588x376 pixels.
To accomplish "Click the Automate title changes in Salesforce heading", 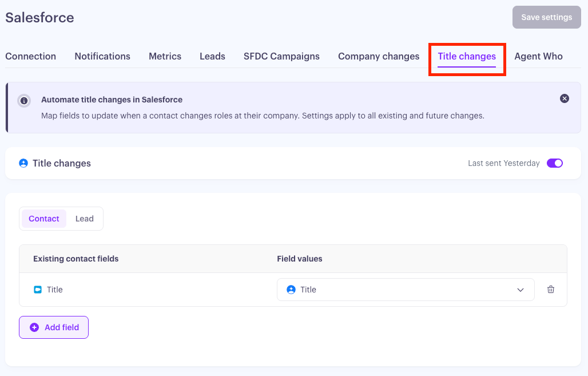I will click(x=112, y=100).
